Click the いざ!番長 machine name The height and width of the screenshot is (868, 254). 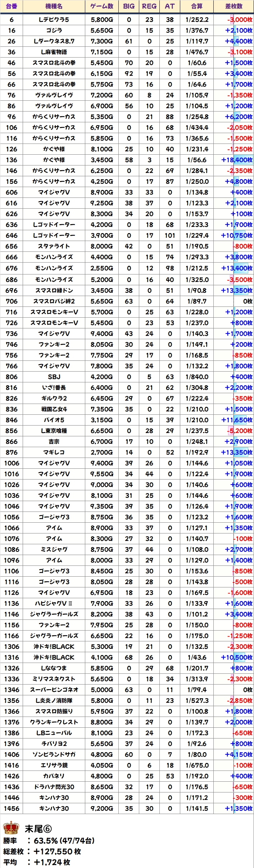coord(54,387)
